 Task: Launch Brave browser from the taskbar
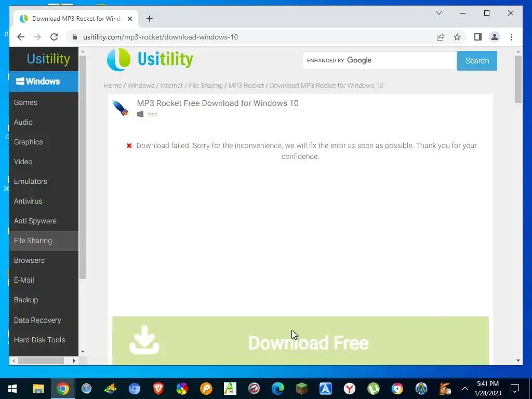pos(158,389)
